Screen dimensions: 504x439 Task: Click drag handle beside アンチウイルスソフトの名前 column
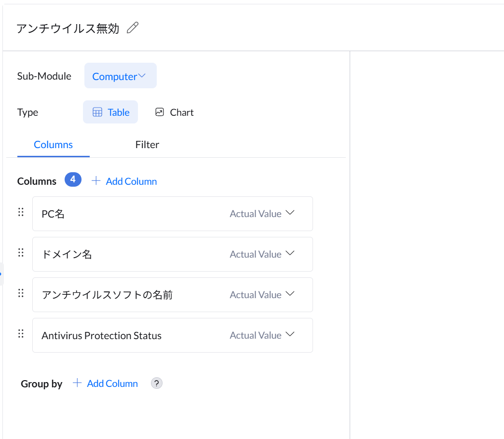point(21,293)
